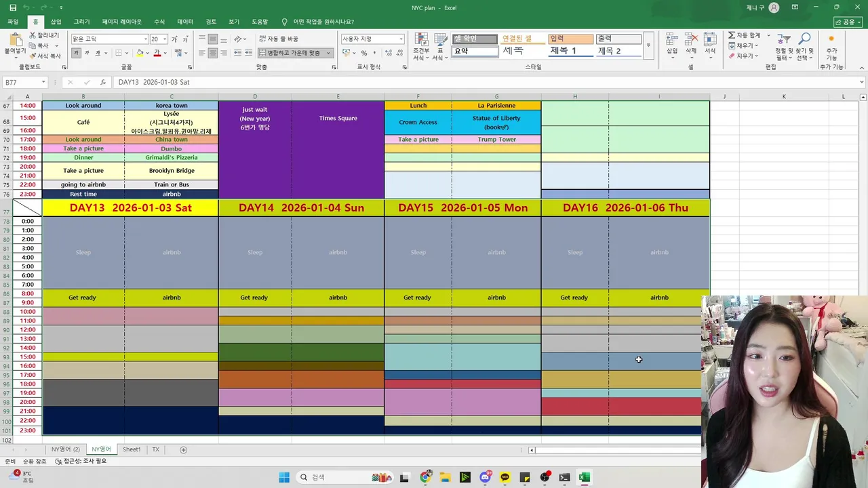
Task: Open the font color dropdown arrow
Action: (x=165, y=53)
